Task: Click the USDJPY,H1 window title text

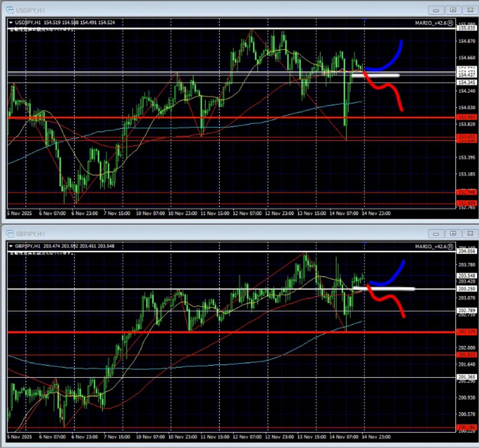Action: tap(30, 10)
